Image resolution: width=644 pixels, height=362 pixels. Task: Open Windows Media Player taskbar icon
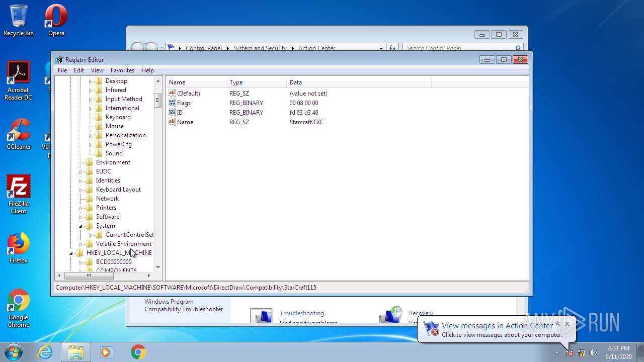coord(107,352)
